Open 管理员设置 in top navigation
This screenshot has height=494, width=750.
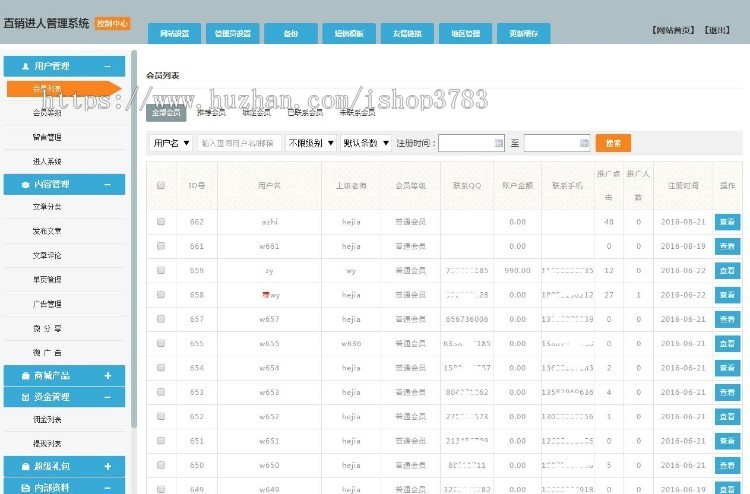[233, 33]
